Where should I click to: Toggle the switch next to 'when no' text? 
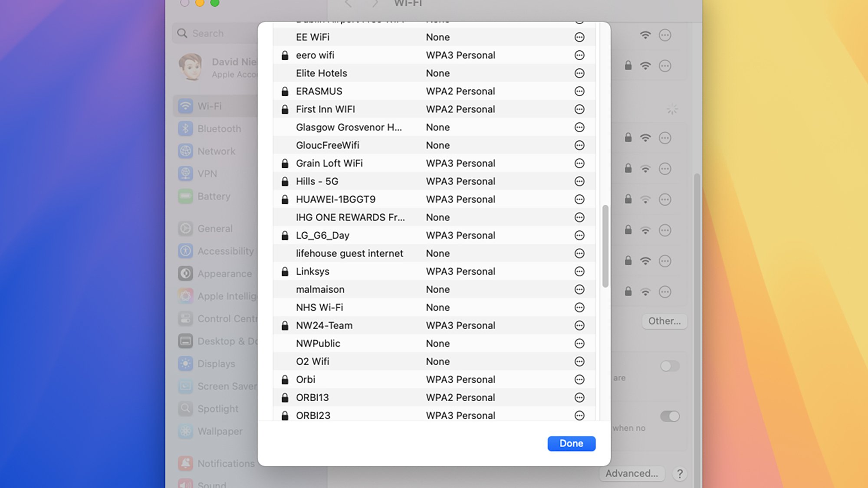[x=670, y=416]
